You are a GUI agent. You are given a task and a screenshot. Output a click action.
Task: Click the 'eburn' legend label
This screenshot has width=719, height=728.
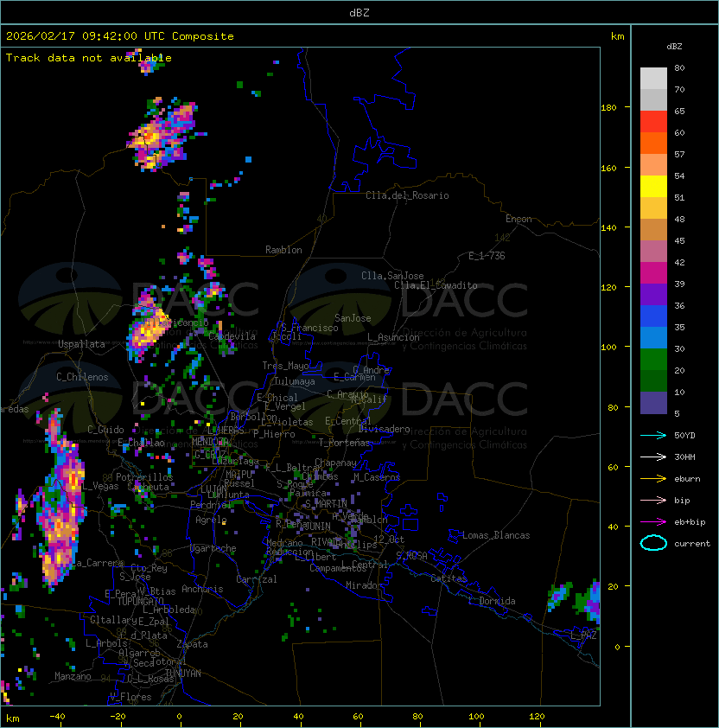pos(687,479)
